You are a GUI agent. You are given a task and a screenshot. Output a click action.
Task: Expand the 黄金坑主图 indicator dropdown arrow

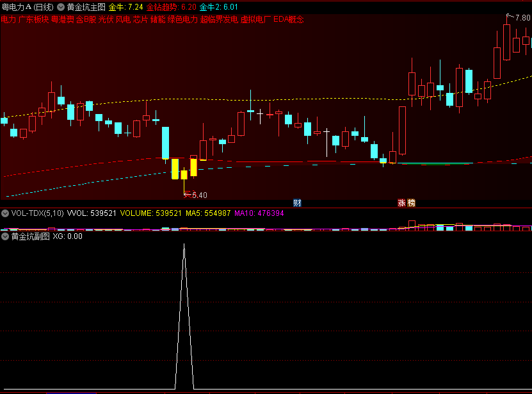pos(60,7)
